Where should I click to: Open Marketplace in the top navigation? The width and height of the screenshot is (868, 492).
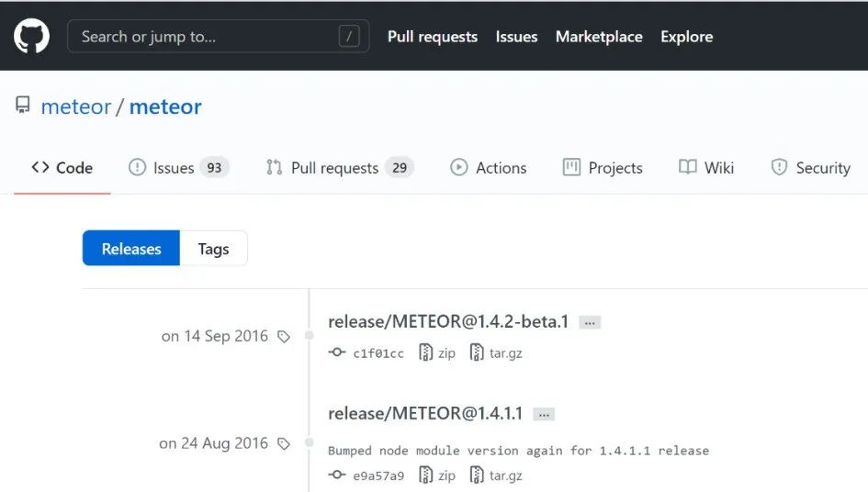tap(599, 37)
